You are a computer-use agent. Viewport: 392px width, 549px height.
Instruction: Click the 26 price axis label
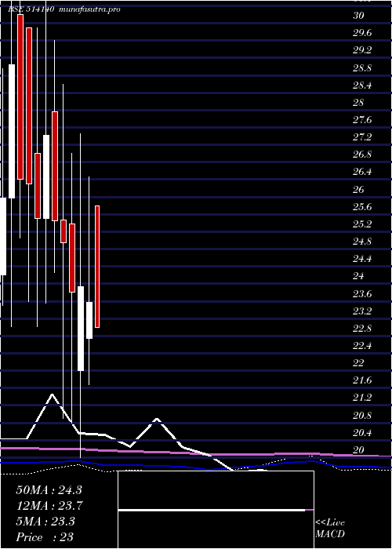click(359, 190)
